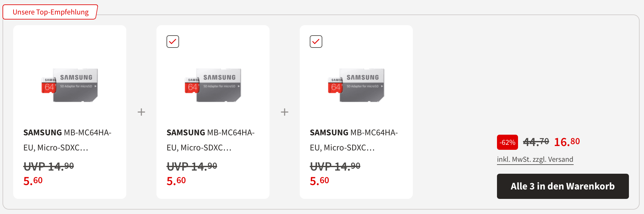
Task: Click the struck-through 44.70 bundle price
Action: 536,142
